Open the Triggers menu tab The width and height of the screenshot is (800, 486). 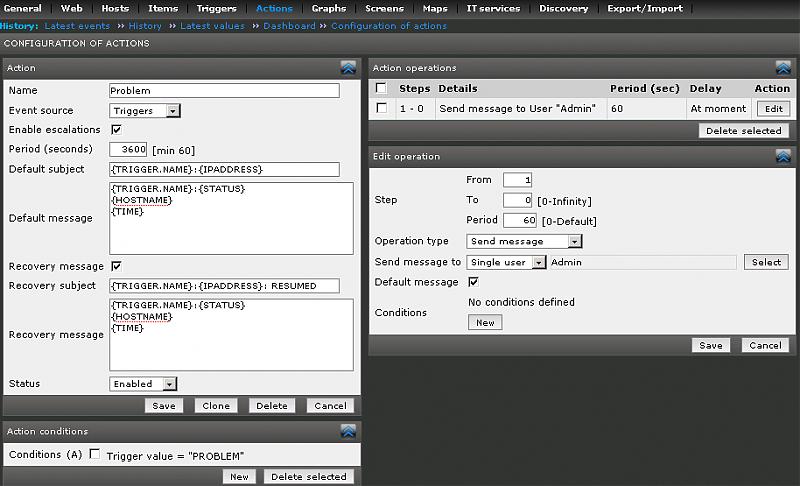(x=216, y=8)
